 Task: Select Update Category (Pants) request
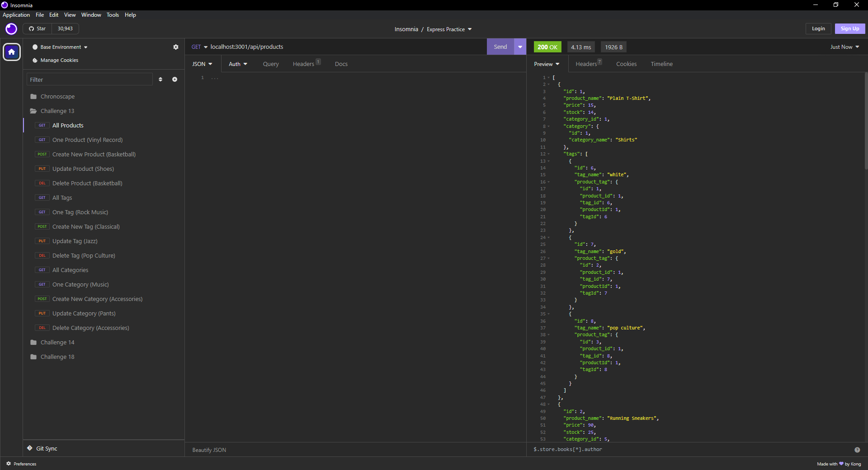[x=104, y=314]
